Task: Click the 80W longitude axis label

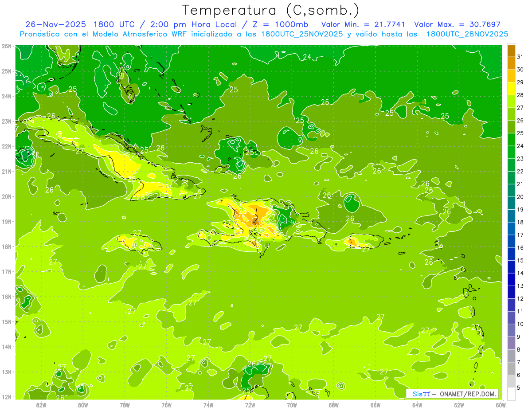Action: [x=82, y=405]
